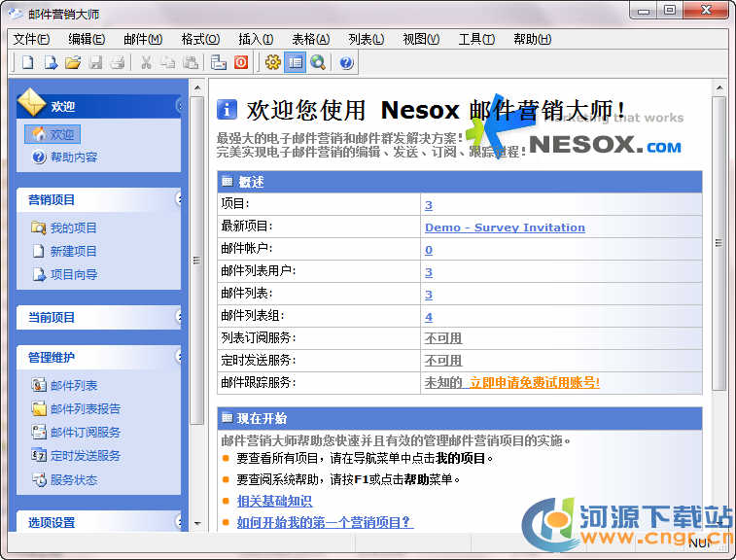Click the 邮件帐户 value 0 link
This screenshot has height=560, width=736.
tap(429, 250)
